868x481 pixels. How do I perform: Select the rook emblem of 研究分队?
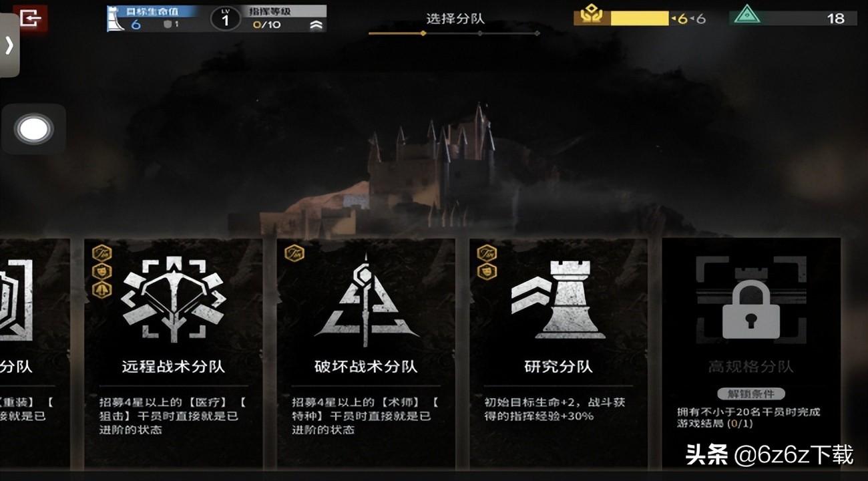(x=558, y=298)
